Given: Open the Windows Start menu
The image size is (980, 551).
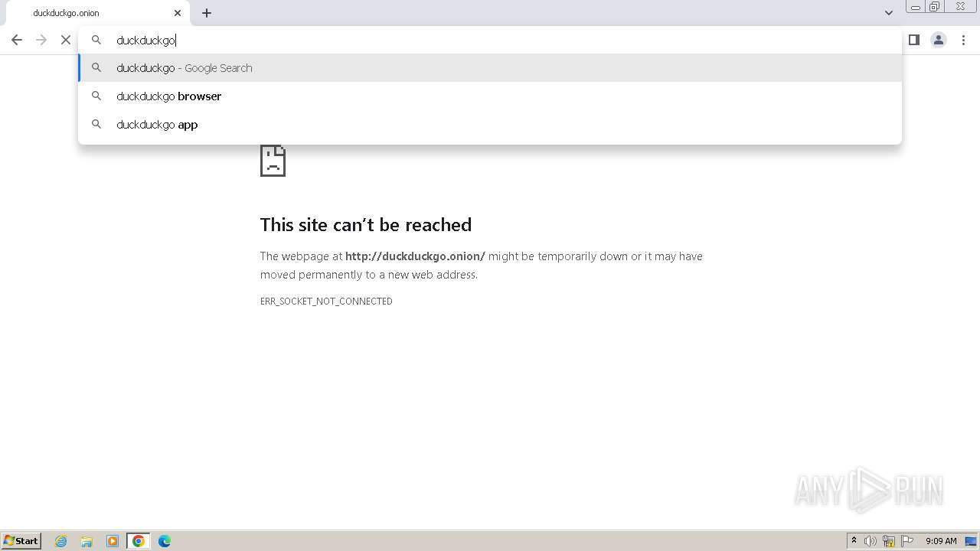Looking at the screenshot, I should tap(21, 540).
